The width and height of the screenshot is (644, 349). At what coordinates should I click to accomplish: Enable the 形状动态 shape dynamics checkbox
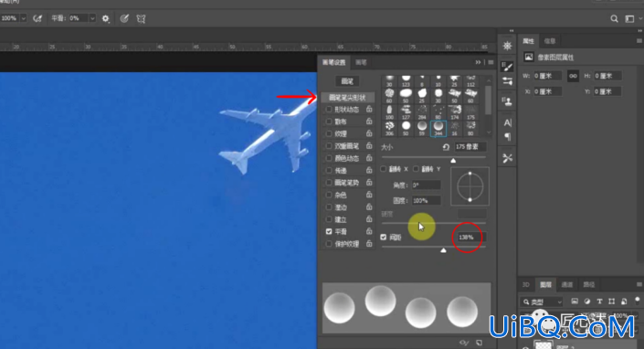coord(329,110)
